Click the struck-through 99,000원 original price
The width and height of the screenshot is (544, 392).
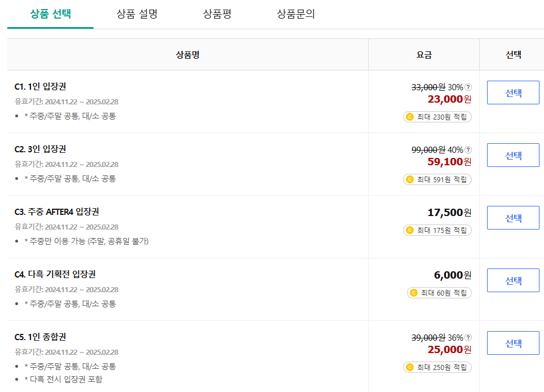click(x=428, y=149)
